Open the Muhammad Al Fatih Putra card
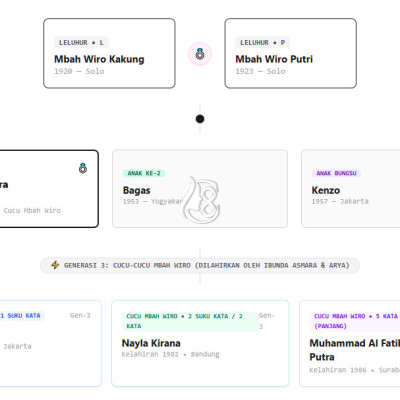 point(350,343)
